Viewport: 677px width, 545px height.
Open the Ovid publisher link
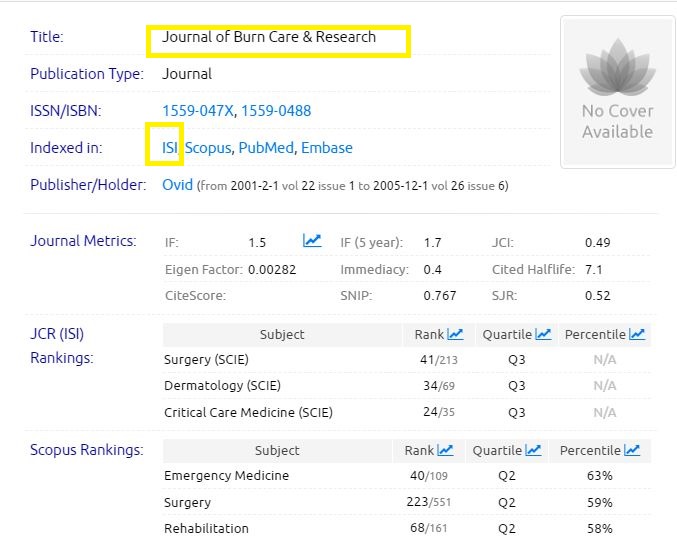177,185
